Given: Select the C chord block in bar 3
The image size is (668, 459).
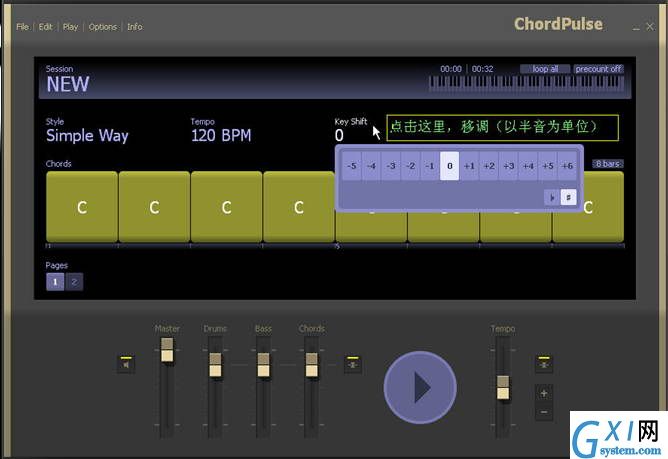Looking at the screenshot, I should click(x=227, y=207).
